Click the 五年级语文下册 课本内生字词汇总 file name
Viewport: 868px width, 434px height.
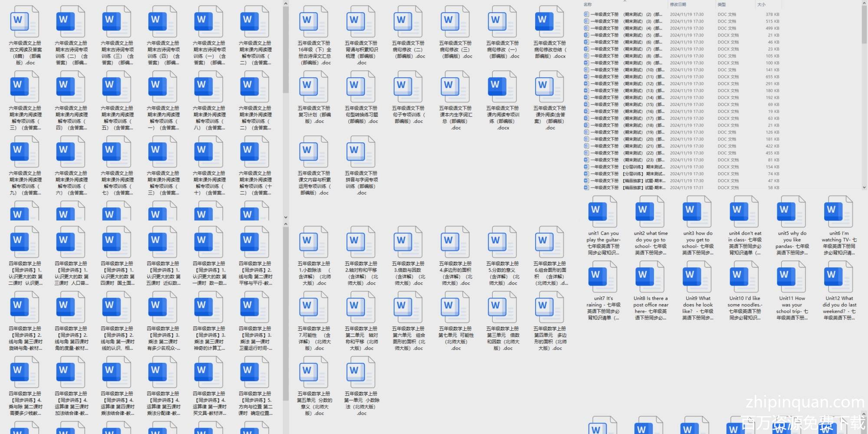pyautogui.click(x=456, y=118)
